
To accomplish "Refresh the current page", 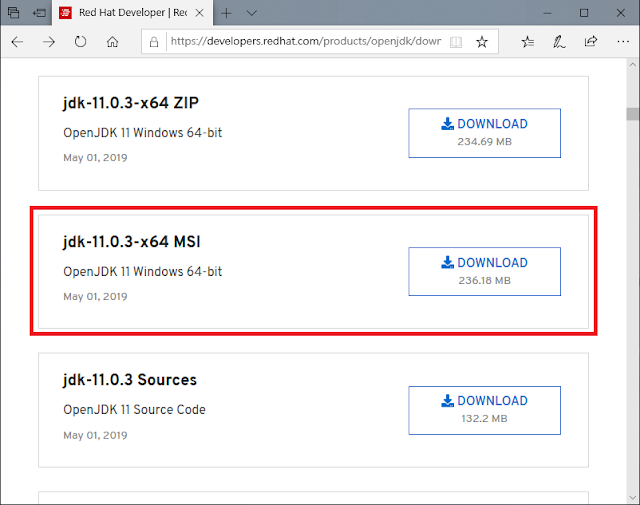I will pos(80,42).
